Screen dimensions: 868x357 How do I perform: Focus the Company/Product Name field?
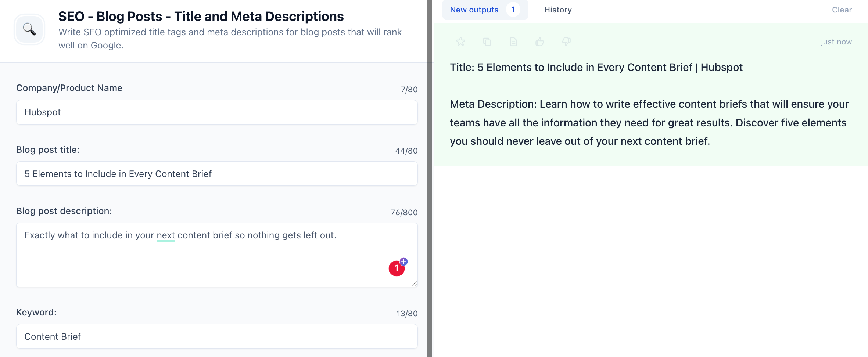point(217,112)
